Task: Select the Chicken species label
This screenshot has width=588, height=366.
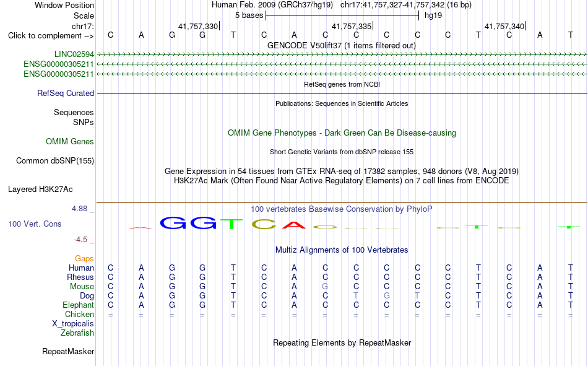Action: coord(79,314)
